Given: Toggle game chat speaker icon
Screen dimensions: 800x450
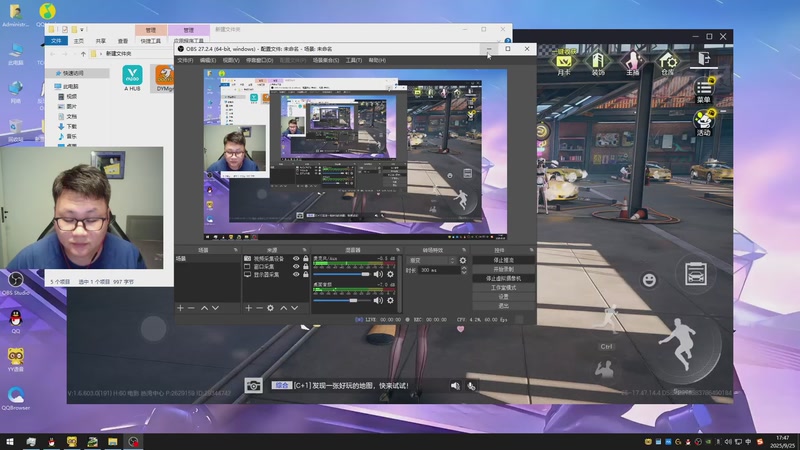Looking at the screenshot, I should pos(455,386).
